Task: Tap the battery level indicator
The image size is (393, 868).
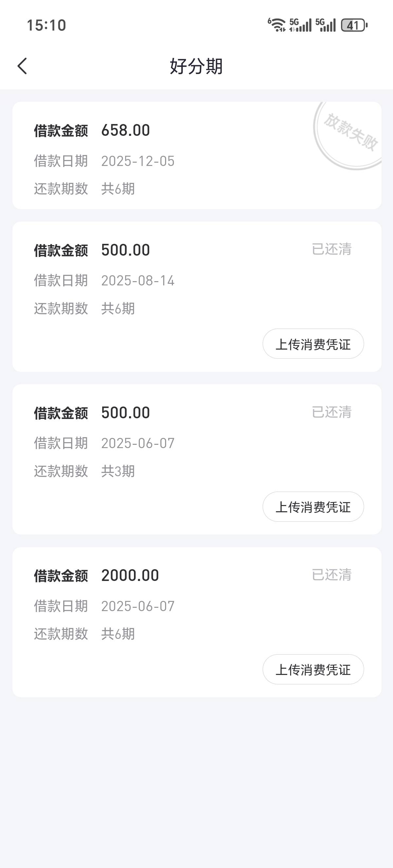Action: pos(354,25)
